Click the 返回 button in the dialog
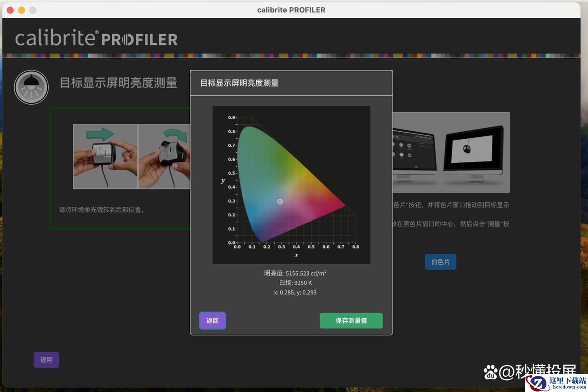This screenshot has width=588, height=392. tap(213, 321)
